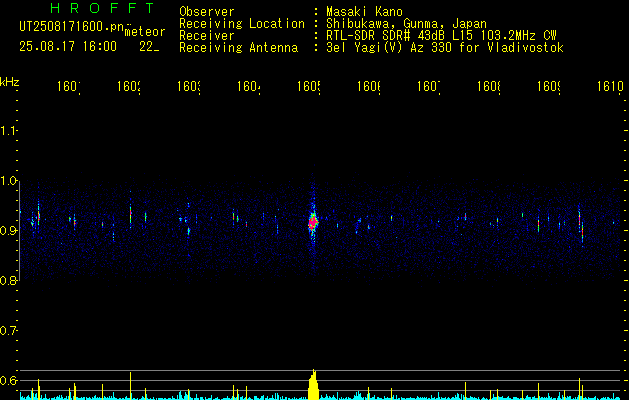This screenshot has height=400, width=629.
Task: Click the 1605 time label above the strong echo
Action: click(309, 86)
